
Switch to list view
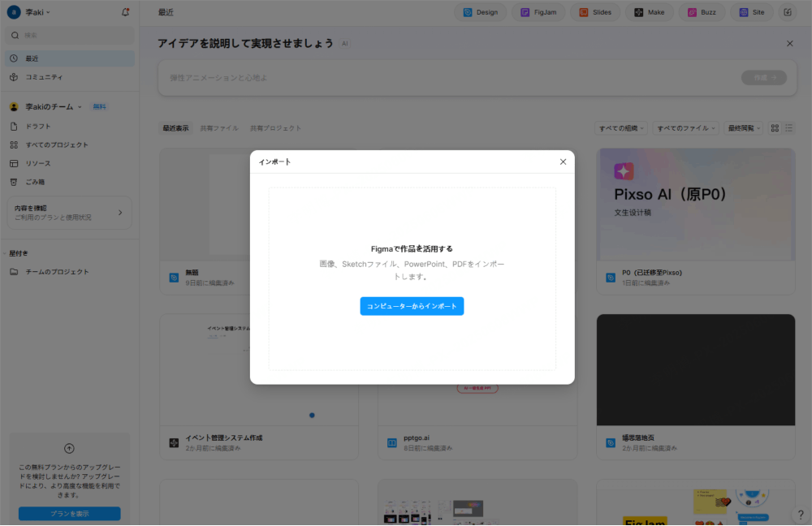788,128
